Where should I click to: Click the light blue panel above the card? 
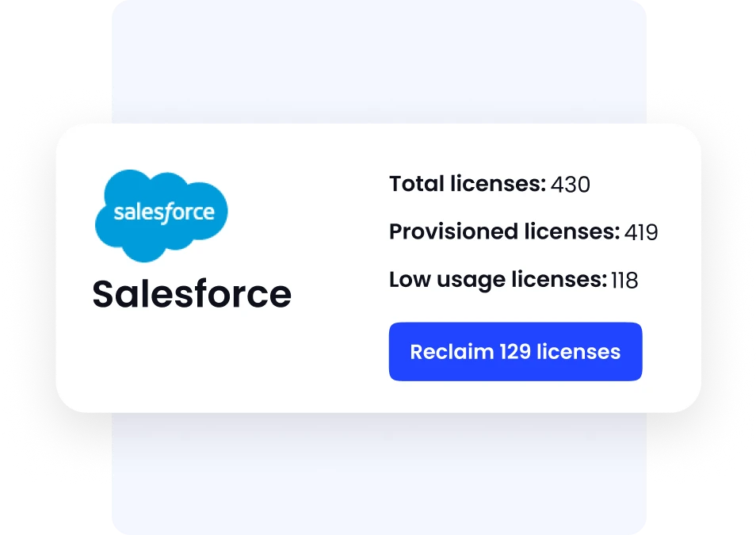[x=379, y=62]
